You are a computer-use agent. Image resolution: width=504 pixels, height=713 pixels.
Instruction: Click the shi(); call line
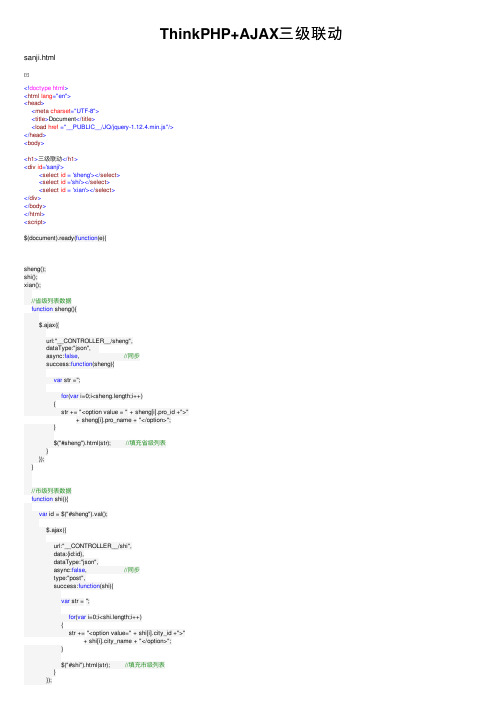click(x=30, y=277)
